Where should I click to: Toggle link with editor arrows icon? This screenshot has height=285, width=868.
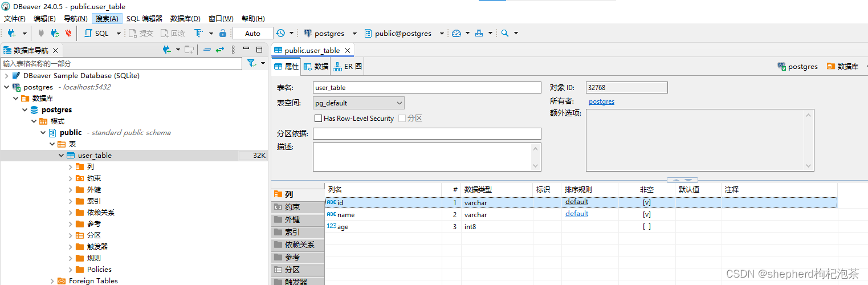tap(220, 50)
